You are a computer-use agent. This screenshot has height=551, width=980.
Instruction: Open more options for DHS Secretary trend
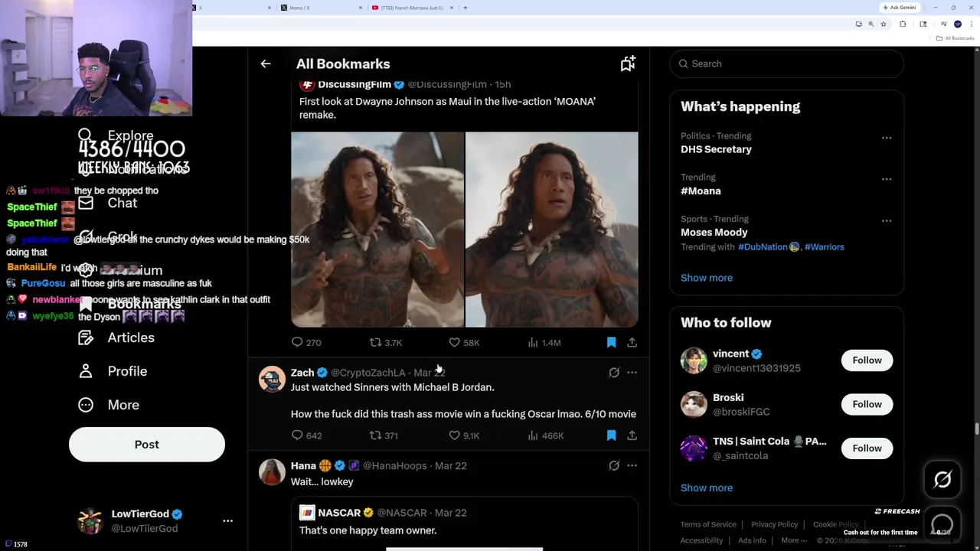pyautogui.click(x=887, y=138)
